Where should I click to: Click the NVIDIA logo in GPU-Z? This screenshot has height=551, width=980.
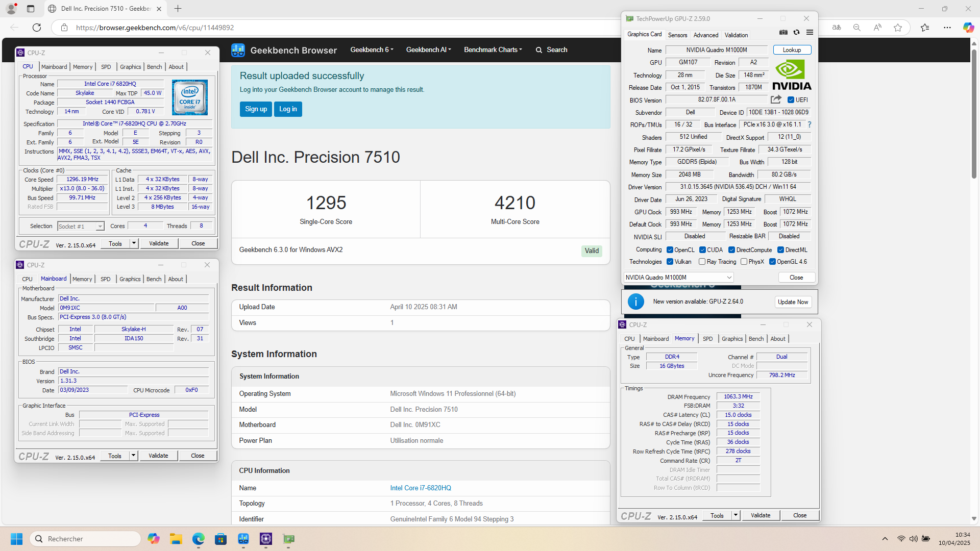pyautogui.click(x=792, y=75)
